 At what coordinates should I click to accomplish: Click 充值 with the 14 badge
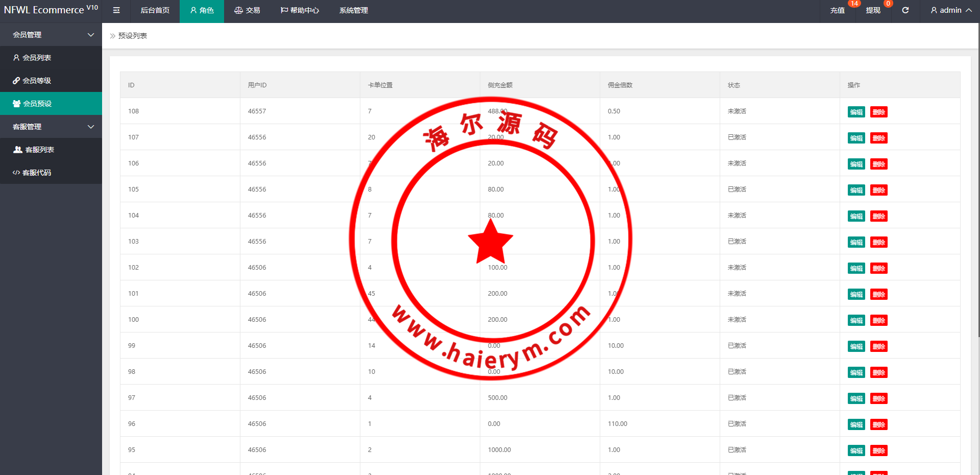click(837, 10)
